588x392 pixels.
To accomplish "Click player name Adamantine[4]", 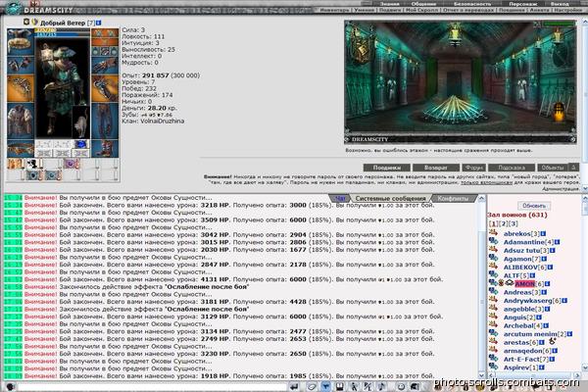I will click(x=528, y=242).
